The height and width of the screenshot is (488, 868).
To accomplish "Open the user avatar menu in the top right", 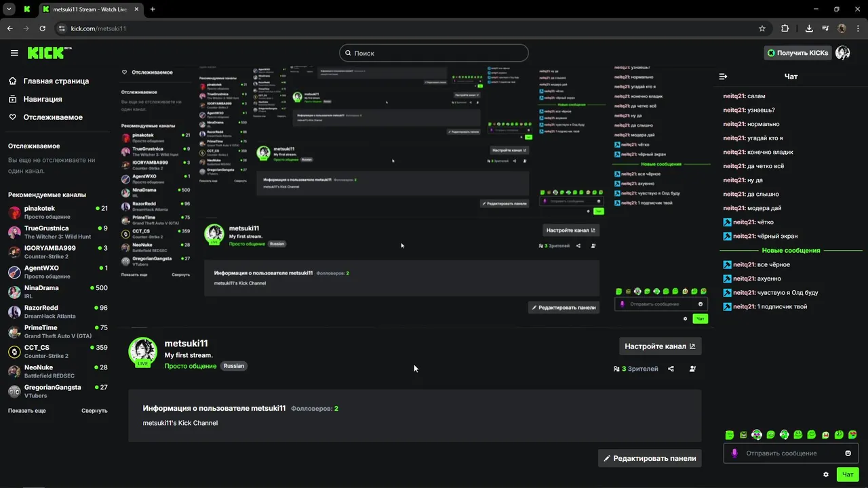I will point(843,53).
